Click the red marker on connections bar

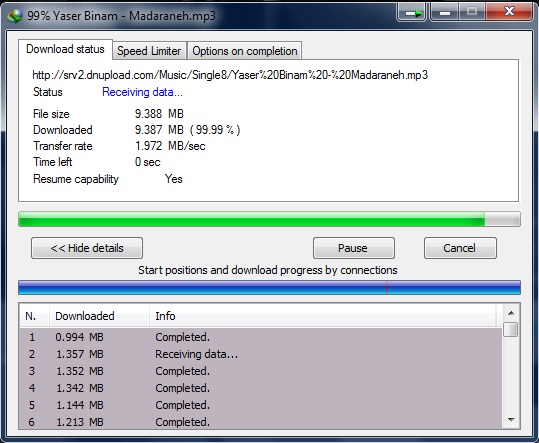pos(387,288)
